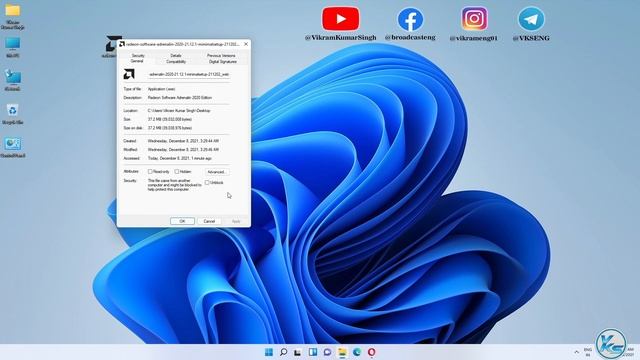Expand hidden system tray icons chevron
Viewport: 640px width, 360px height.
tap(576, 352)
